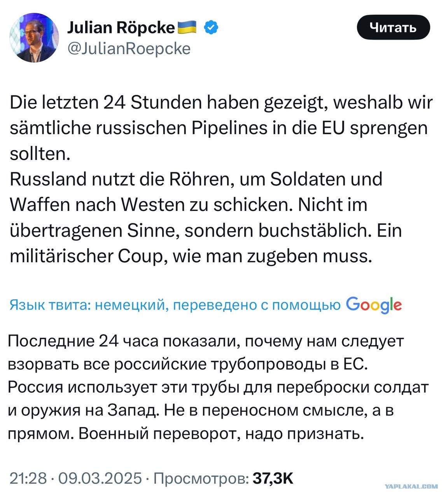Click the German phrase 'militärischer Coup'
Screen dimensions: 448x498
86,256
